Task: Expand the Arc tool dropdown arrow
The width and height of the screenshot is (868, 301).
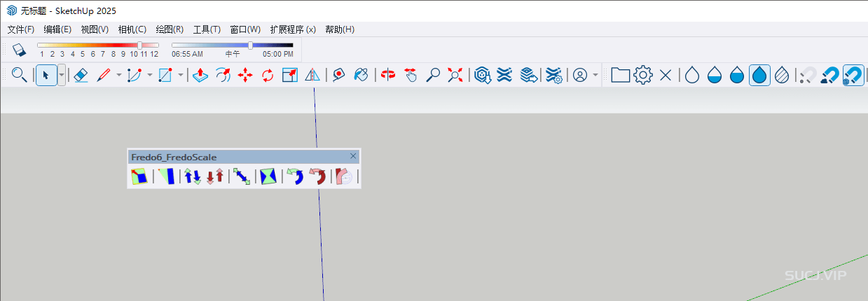Action: tap(149, 75)
